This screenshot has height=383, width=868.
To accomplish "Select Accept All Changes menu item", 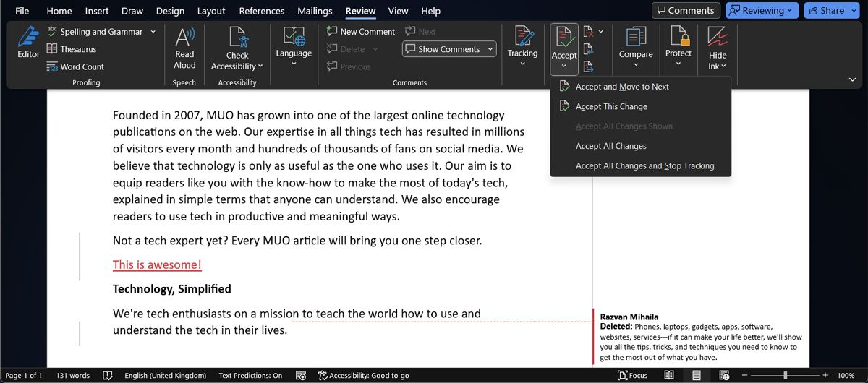I will (x=610, y=146).
